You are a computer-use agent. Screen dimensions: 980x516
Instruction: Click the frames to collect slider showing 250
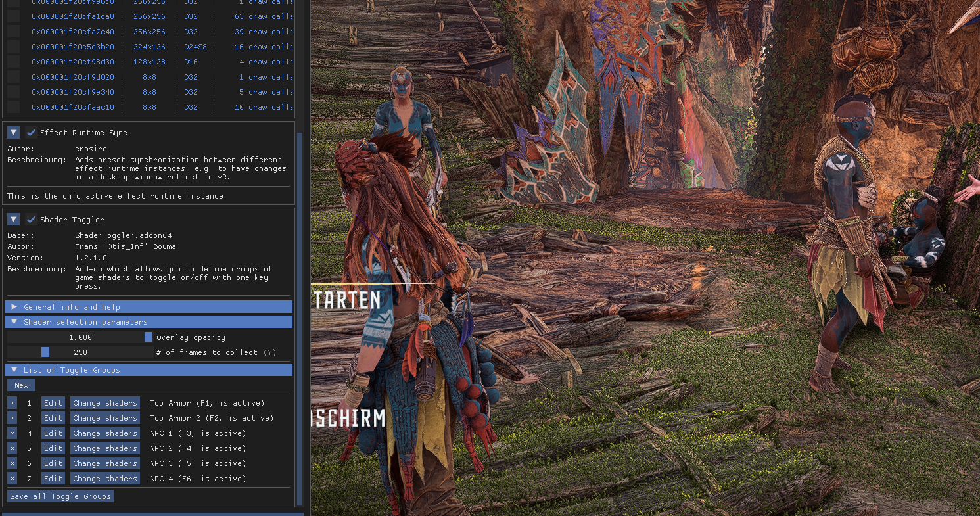point(80,352)
